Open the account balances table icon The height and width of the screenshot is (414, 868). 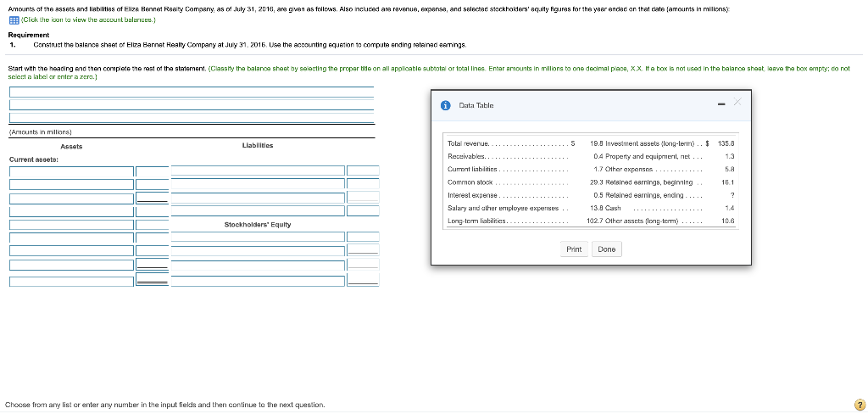(x=14, y=20)
